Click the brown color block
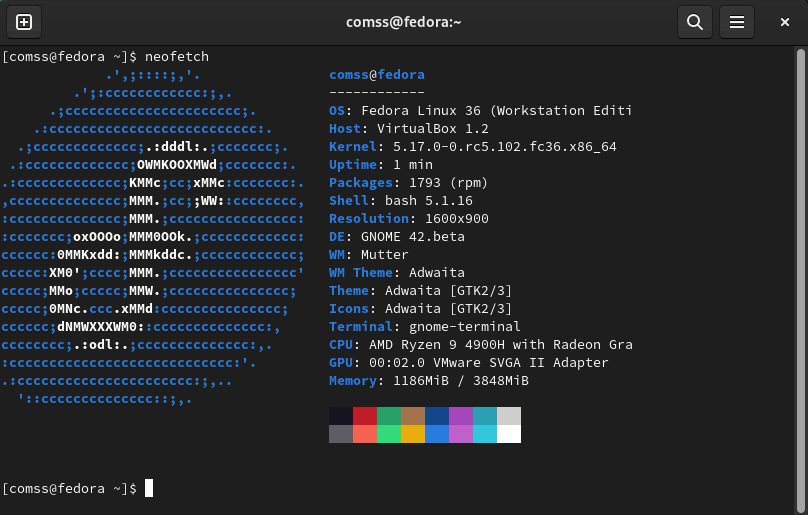The image size is (808, 515). click(413, 416)
